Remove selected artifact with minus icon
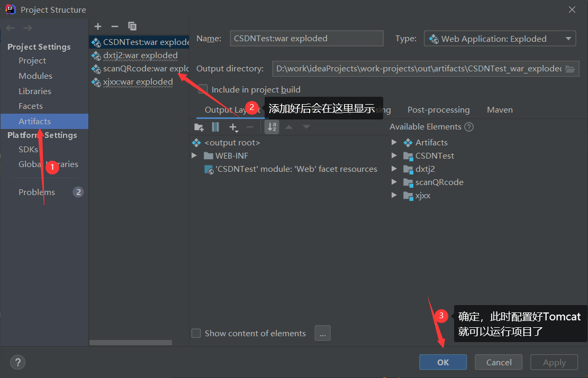The image size is (588, 378). coord(115,26)
